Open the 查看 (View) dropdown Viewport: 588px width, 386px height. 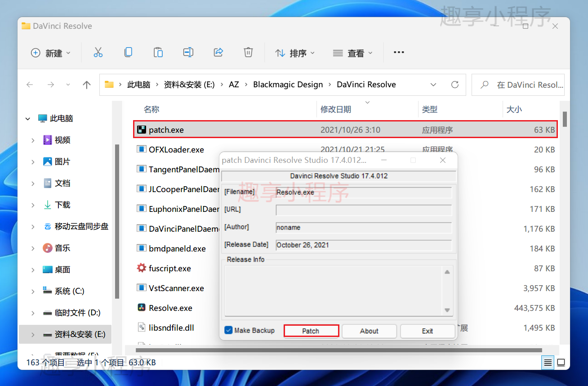tap(353, 53)
